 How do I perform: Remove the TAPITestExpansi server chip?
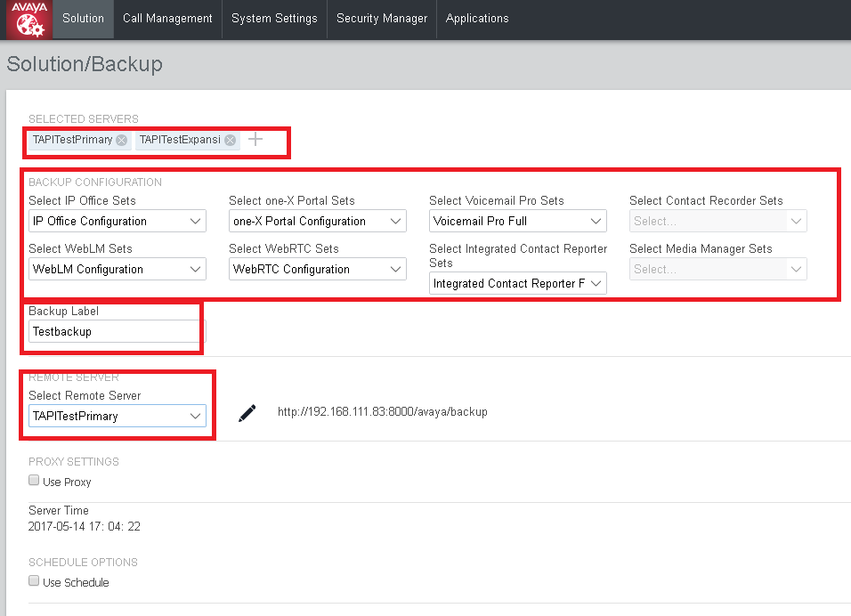coord(230,140)
